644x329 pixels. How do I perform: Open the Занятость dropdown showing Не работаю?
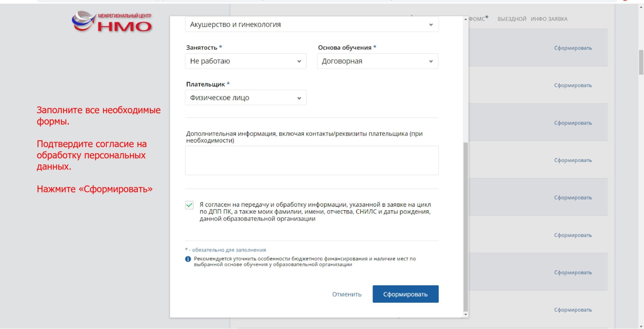pyautogui.click(x=246, y=61)
